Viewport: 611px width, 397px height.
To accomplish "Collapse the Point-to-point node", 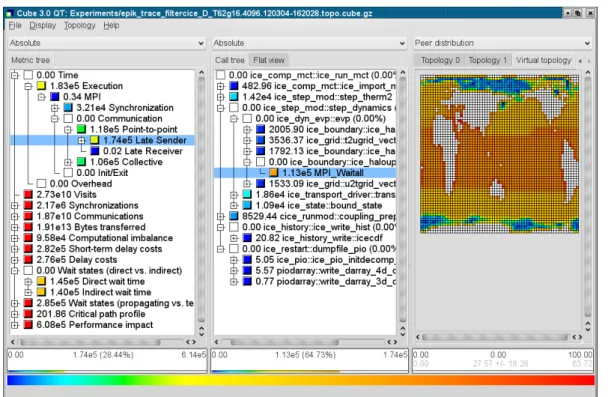I will pos(68,129).
